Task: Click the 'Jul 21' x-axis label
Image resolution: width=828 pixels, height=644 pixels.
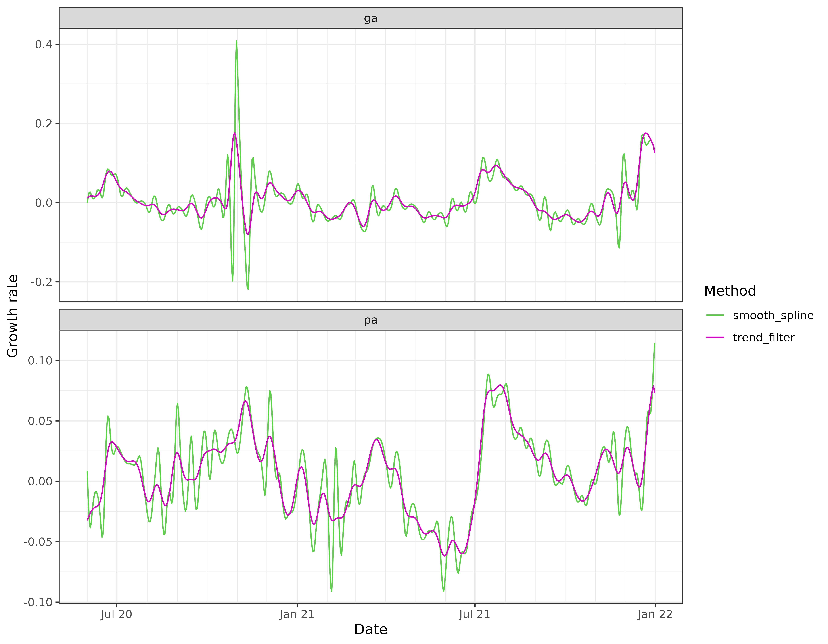Action: coord(475,614)
